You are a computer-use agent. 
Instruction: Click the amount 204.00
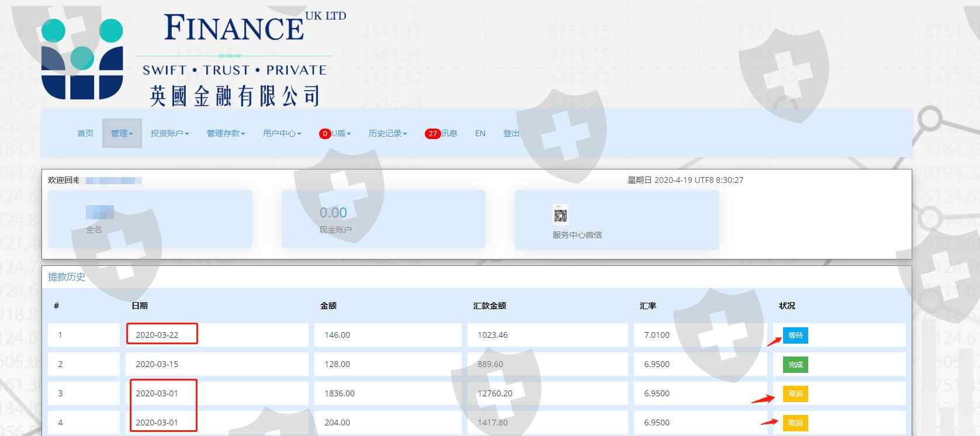coord(337,423)
